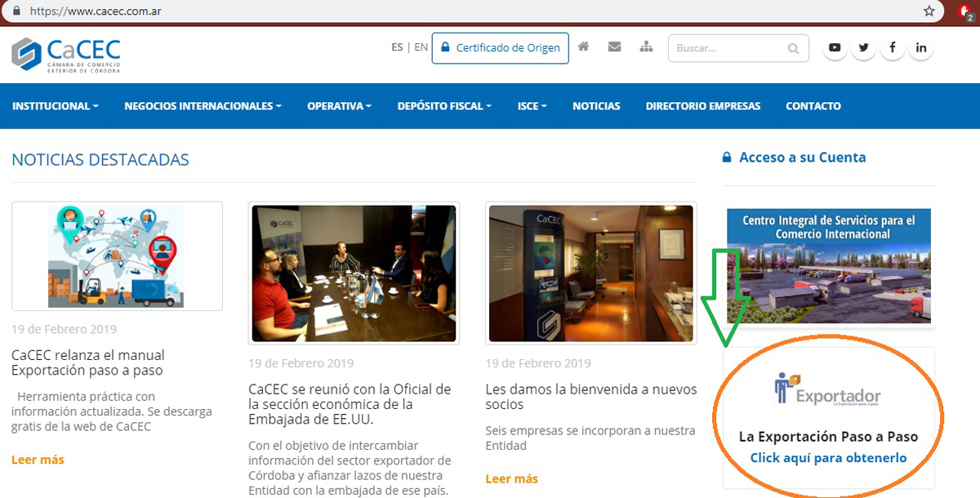980x498 pixels.
Task: Open the Facebook page icon
Action: click(892, 48)
